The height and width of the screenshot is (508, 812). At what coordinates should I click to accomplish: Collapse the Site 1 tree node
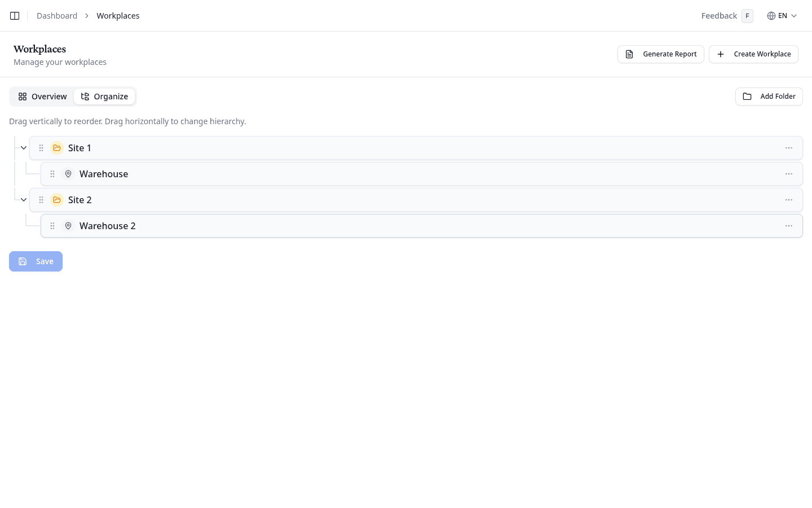pyautogui.click(x=24, y=147)
